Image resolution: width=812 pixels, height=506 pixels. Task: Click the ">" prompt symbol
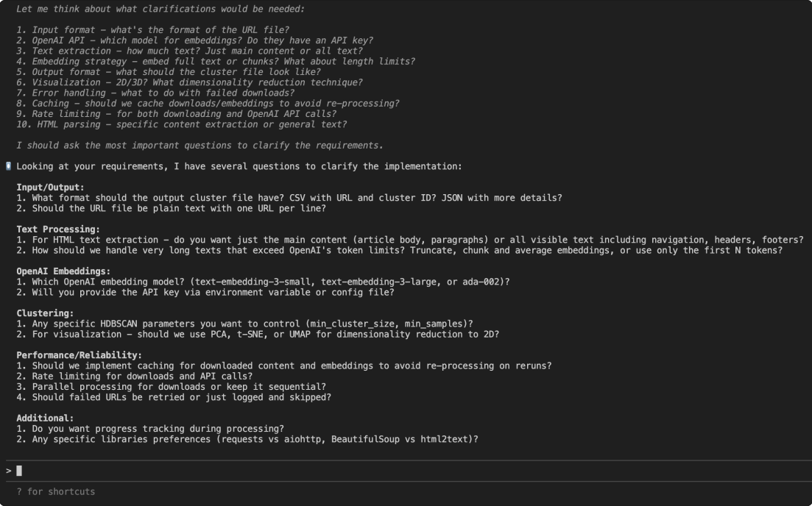tap(8, 471)
